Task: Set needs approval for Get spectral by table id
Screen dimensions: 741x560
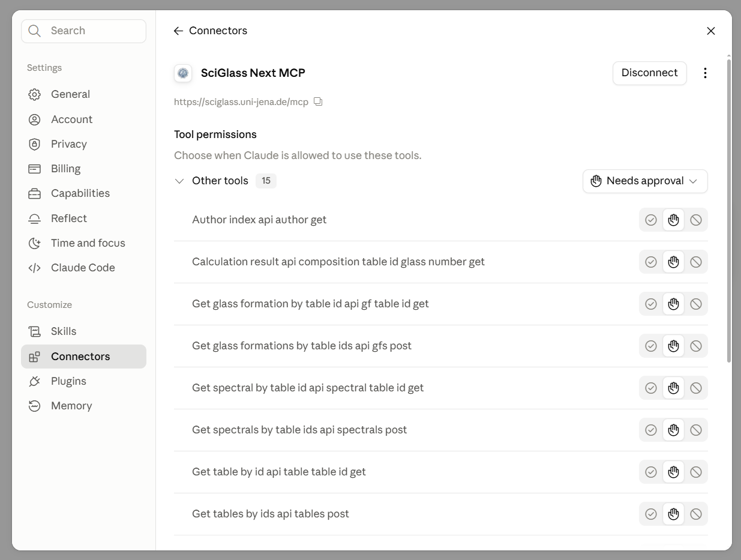Action: point(673,388)
